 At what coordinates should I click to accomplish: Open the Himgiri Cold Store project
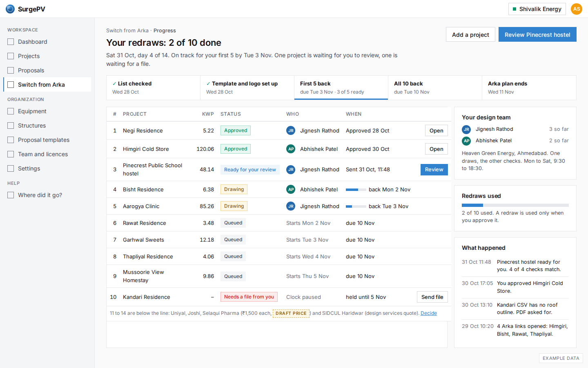pyautogui.click(x=436, y=149)
